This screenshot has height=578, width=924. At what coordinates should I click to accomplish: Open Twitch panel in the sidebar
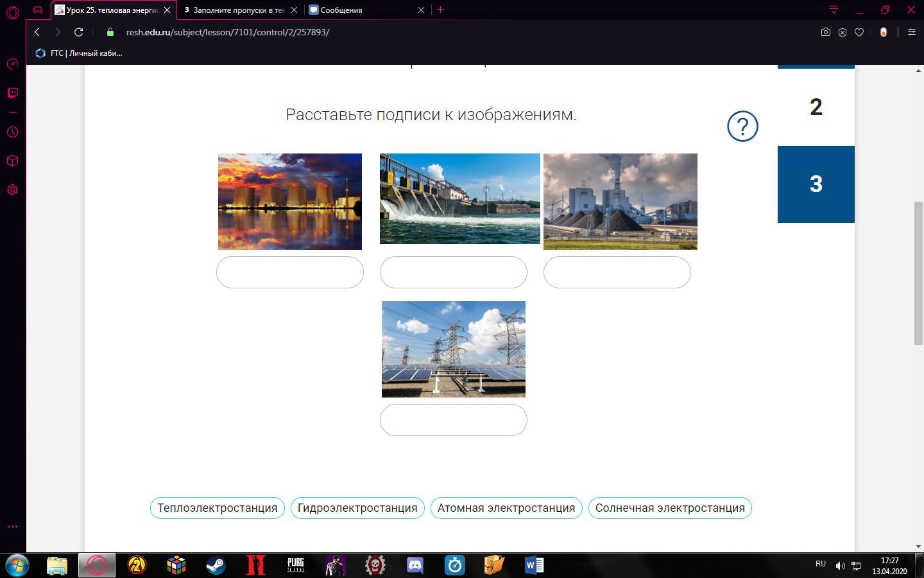pos(12,93)
